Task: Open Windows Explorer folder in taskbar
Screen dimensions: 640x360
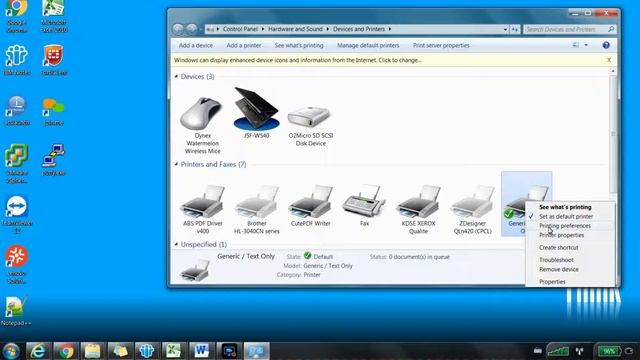Action: (93, 351)
